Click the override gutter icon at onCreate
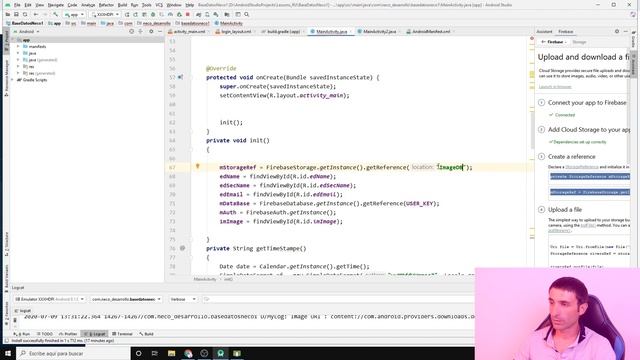This screenshot has height=360, width=640. click(180, 77)
